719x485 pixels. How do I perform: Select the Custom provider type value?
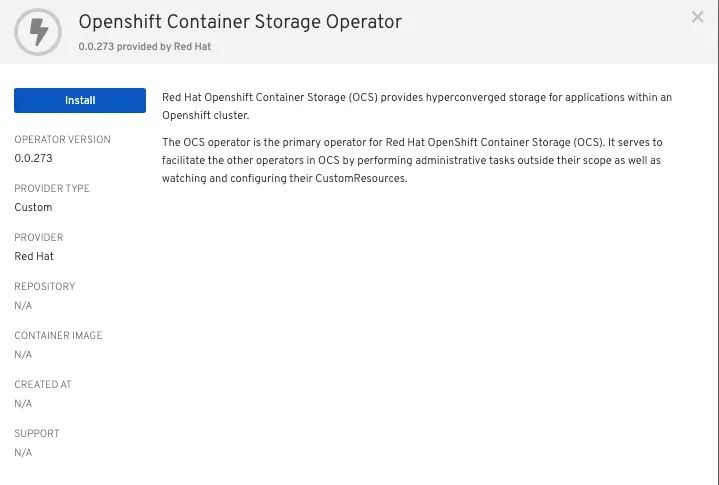pyautogui.click(x=33, y=208)
